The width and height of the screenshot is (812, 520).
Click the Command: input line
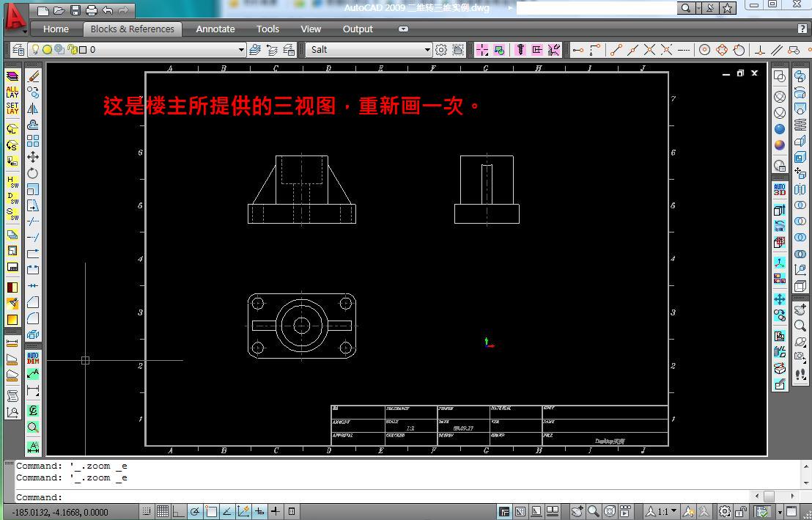click(383, 497)
